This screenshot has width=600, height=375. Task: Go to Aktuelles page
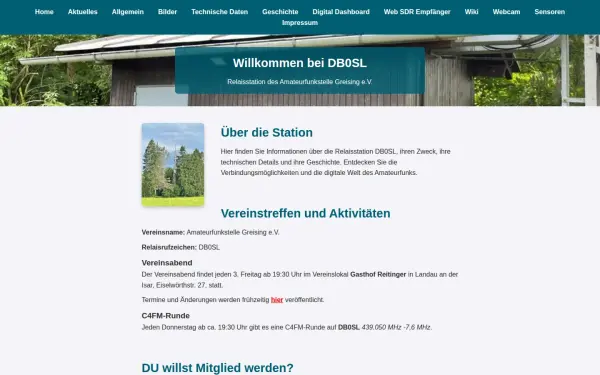pyautogui.click(x=83, y=12)
